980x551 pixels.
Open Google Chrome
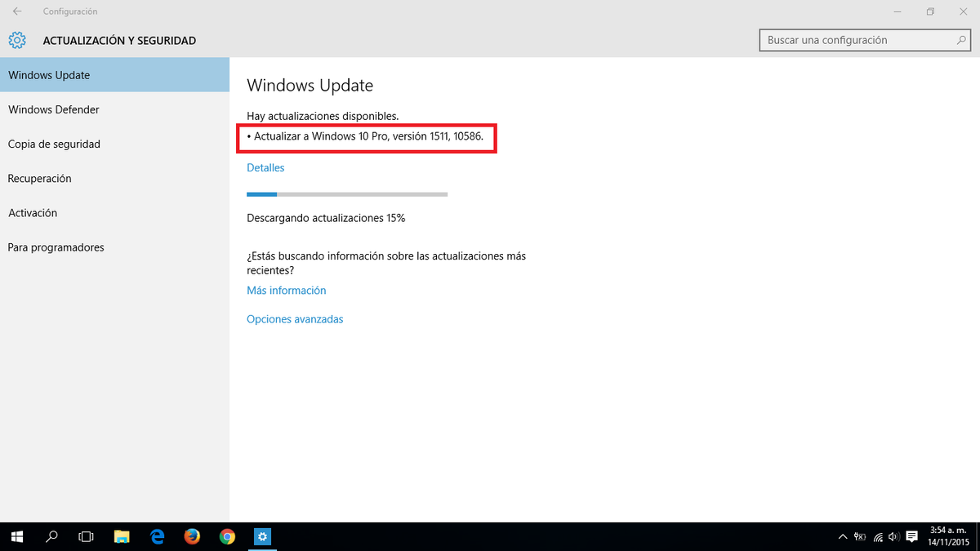[226, 536]
